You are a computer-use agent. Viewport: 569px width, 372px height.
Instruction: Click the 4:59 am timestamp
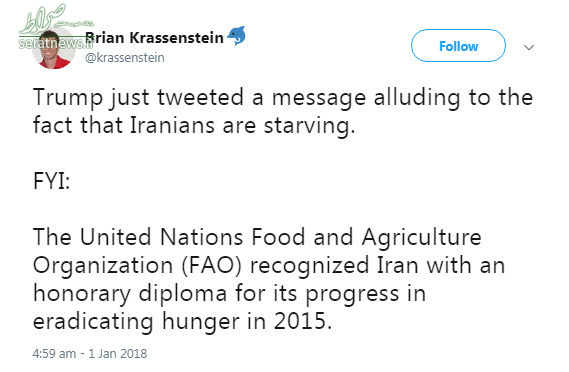click(x=54, y=353)
